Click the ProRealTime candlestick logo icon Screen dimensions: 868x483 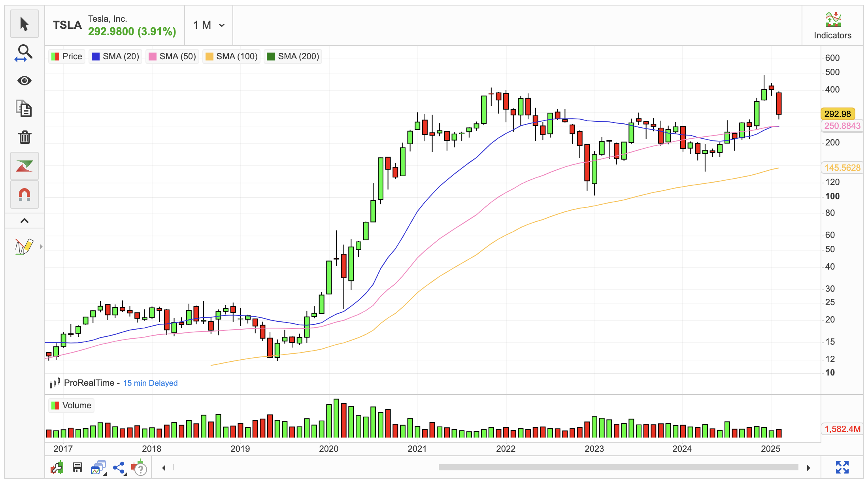[55, 383]
